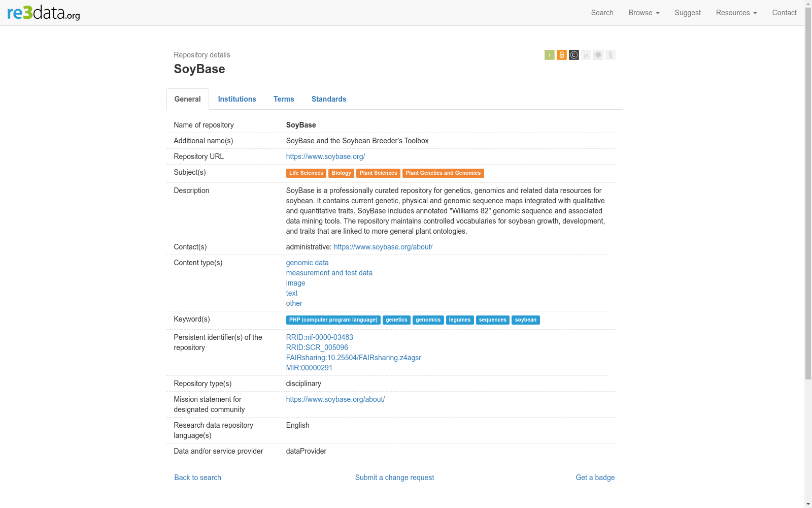This screenshot has width=812, height=508.
Task: Click the dark copyright license icon
Action: [x=573, y=55]
